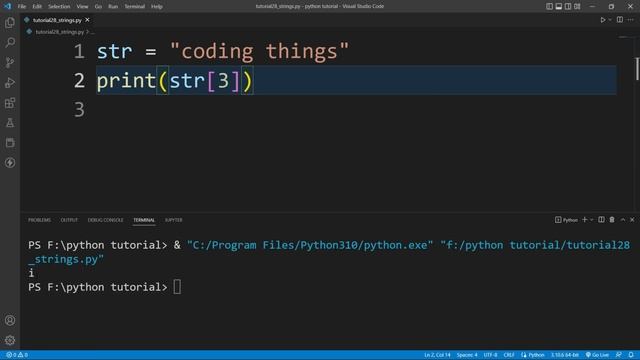Open the Go menu

tap(98, 7)
